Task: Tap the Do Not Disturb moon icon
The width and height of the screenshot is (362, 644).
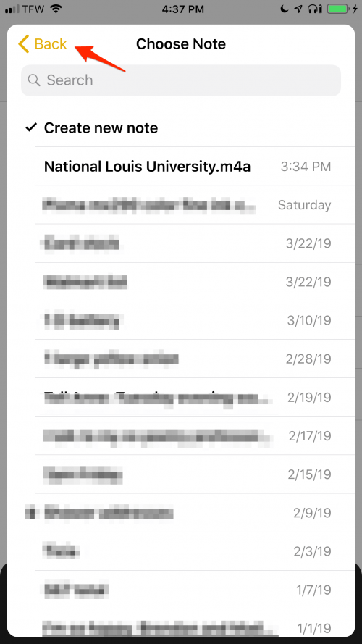Action: [284, 9]
